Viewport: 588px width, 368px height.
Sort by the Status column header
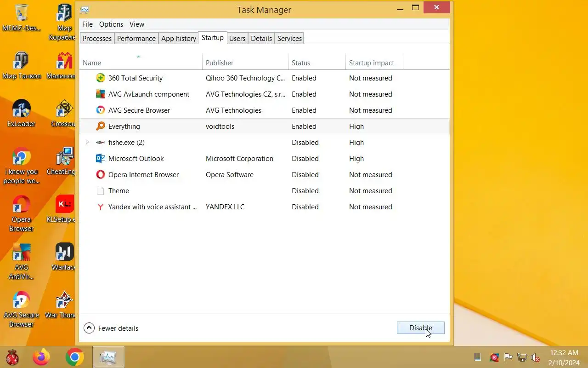(317, 63)
